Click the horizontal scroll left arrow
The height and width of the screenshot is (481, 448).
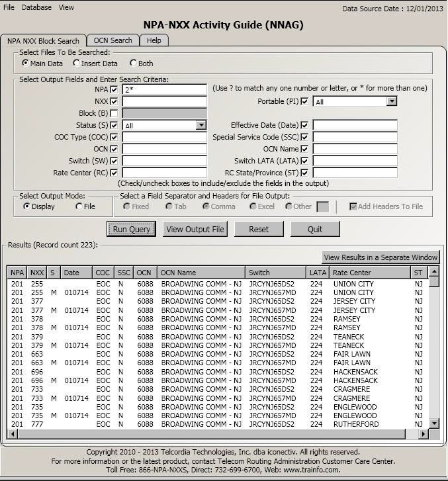point(13,434)
